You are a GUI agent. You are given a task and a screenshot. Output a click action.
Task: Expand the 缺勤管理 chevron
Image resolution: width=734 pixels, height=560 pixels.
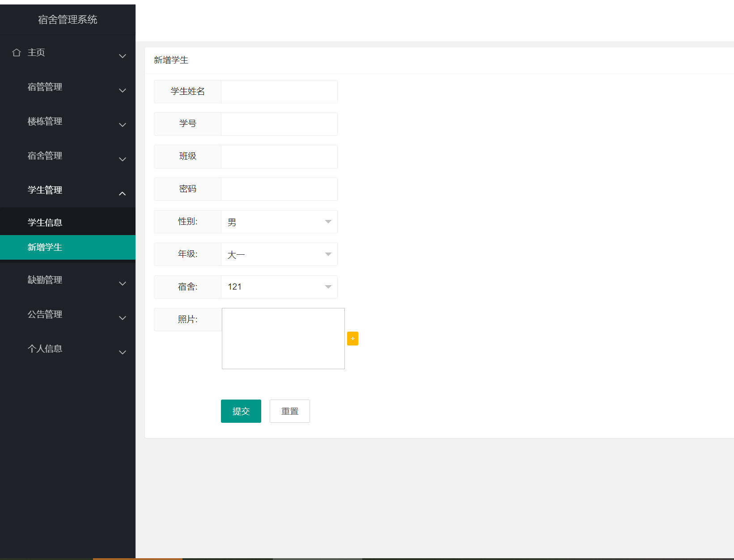point(122,283)
